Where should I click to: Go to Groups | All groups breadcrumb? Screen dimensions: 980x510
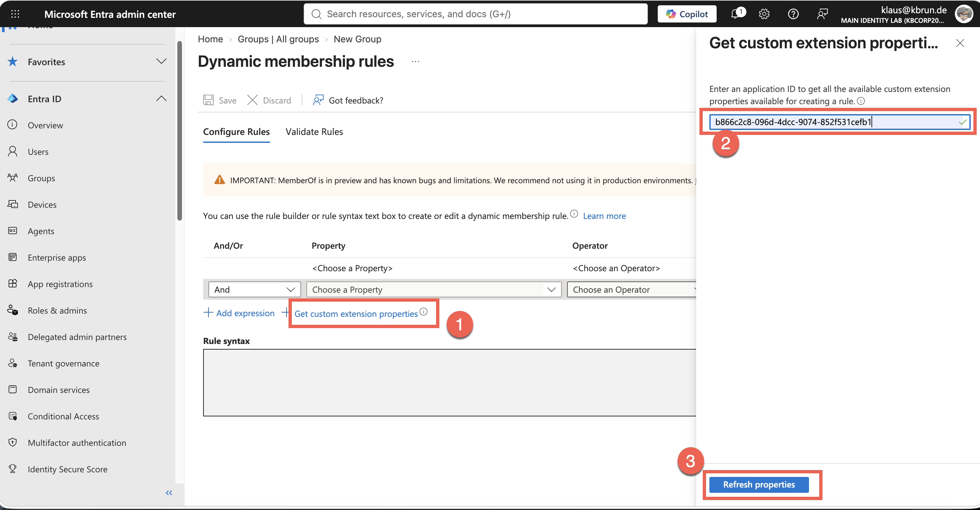click(278, 39)
